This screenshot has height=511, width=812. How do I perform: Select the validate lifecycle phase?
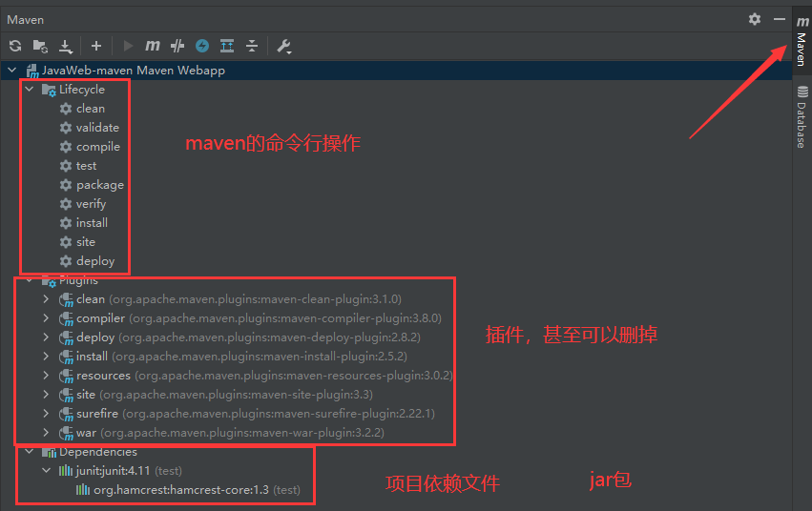(x=97, y=127)
